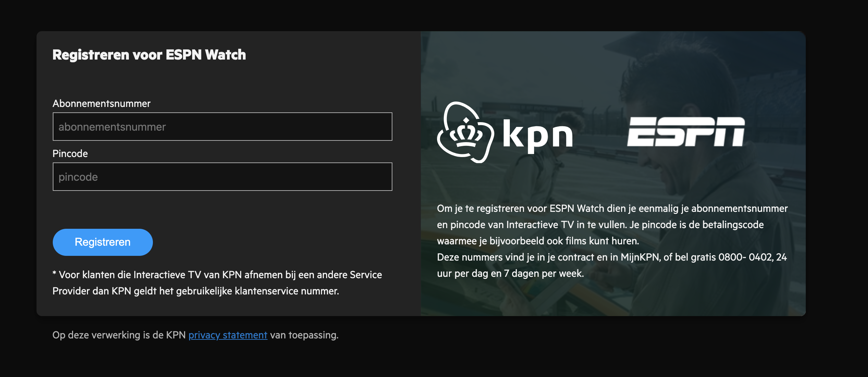Focus the abonnementsnummer input field
The image size is (868, 377).
tap(222, 127)
